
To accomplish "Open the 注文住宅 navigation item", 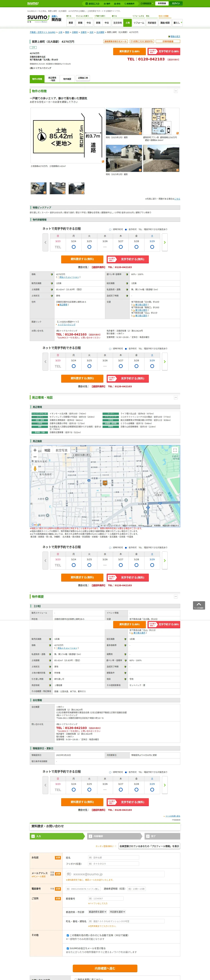I will coord(117,23).
